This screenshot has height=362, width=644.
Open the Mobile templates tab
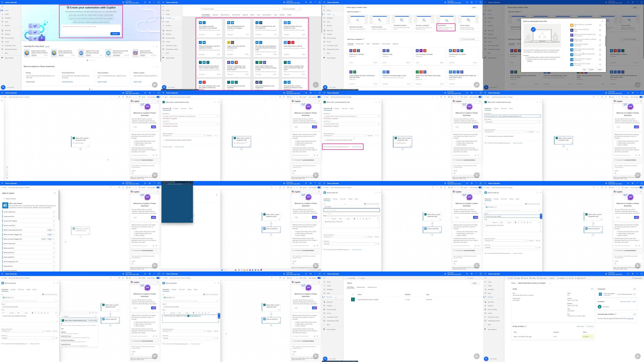[289, 15]
